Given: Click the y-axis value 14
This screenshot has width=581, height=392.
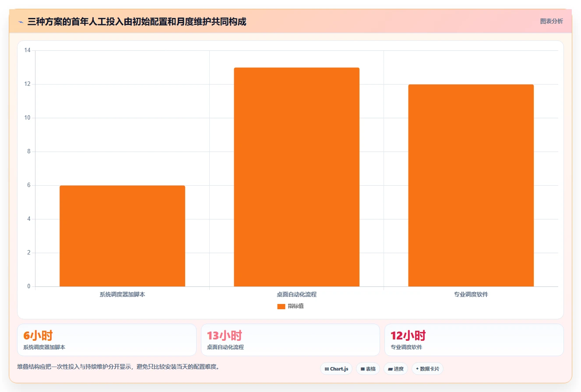Looking at the screenshot, I should (x=27, y=50).
